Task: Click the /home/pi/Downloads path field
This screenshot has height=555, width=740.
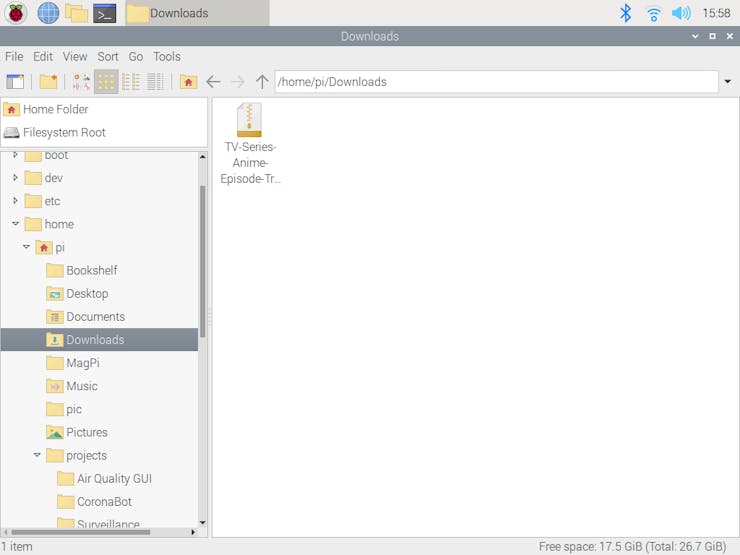Action: 496,82
